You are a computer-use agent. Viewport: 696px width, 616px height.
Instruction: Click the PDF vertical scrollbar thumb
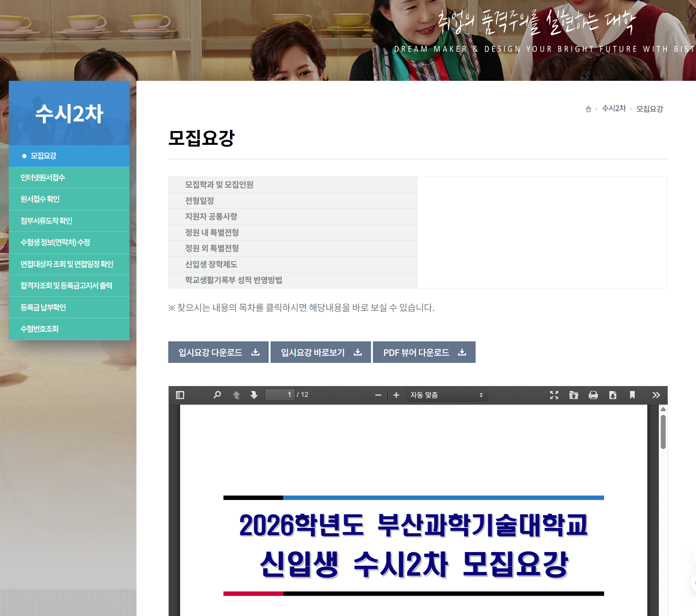[663, 432]
